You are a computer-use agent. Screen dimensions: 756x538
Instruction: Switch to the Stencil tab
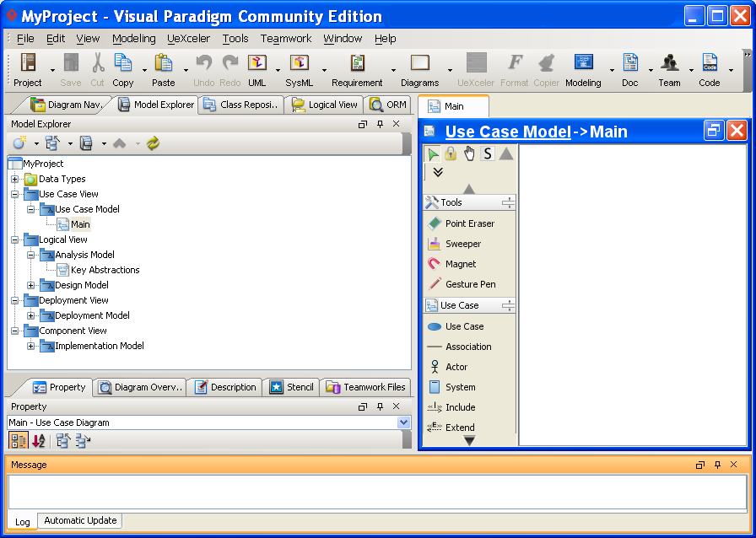click(x=291, y=387)
